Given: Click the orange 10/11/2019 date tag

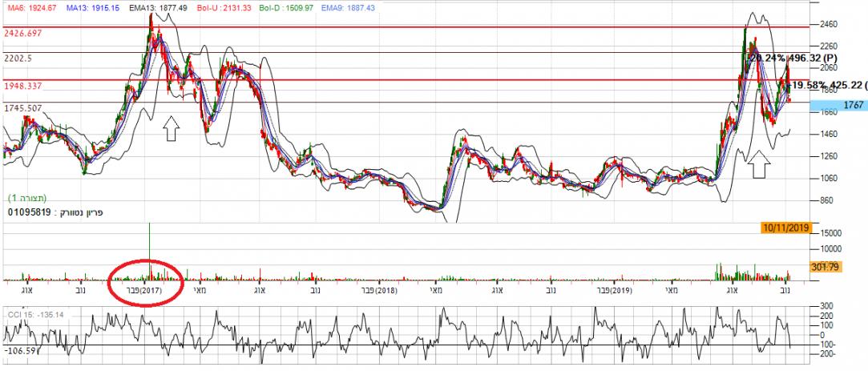Looking at the screenshot, I should coord(786,228).
